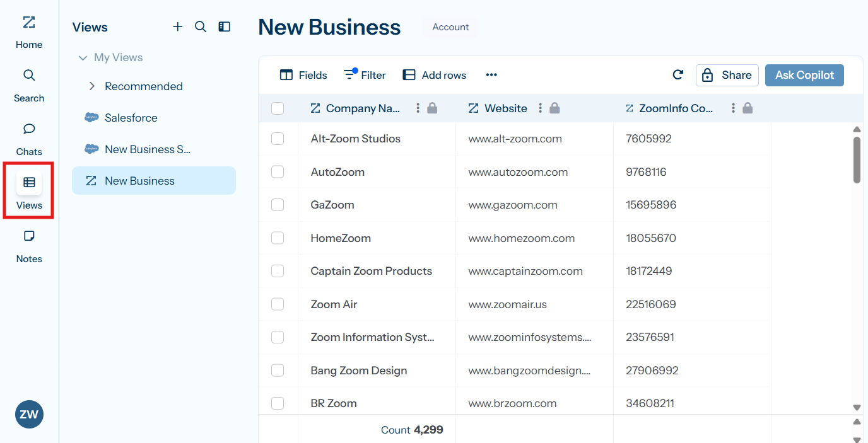Open Fields column chooser
868x443 pixels.
point(303,75)
